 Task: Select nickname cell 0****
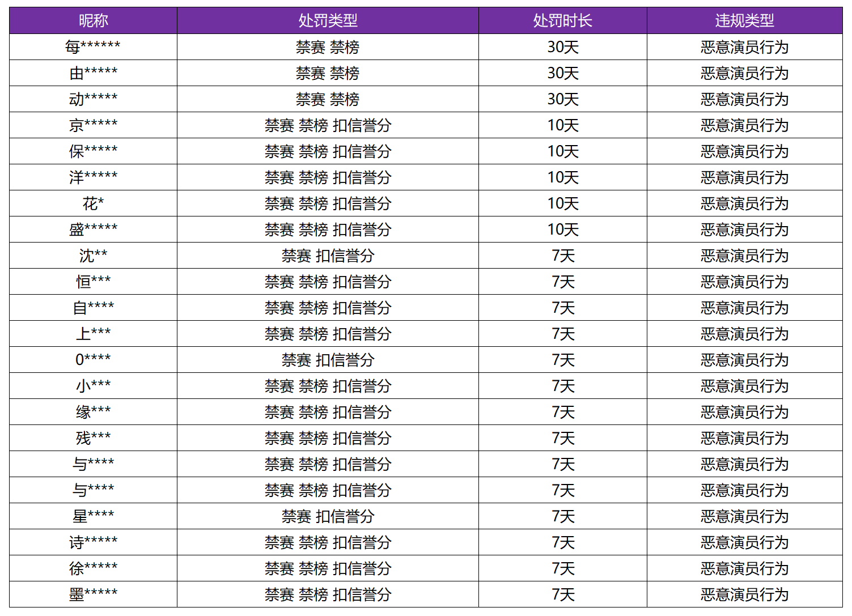(93, 360)
